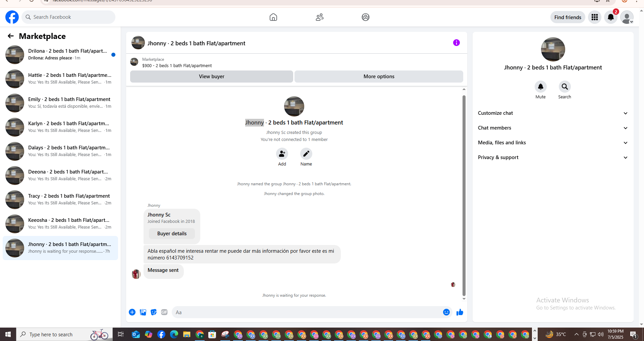Go back using the Marketplace arrow
Image resolution: width=644 pixels, height=341 pixels.
pos(11,36)
